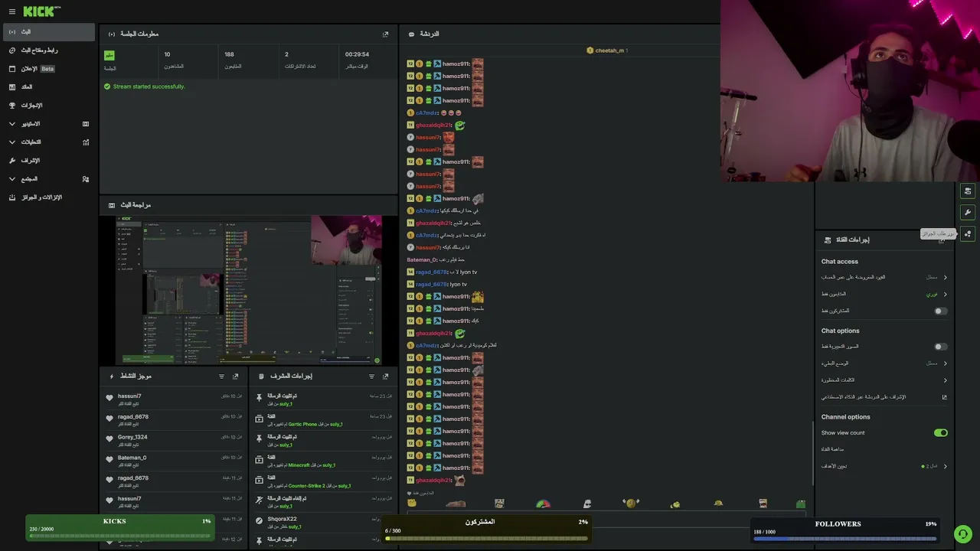The width and height of the screenshot is (980, 551).
Task: Select the speedometer emote in the emote bar
Action: (x=543, y=504)
